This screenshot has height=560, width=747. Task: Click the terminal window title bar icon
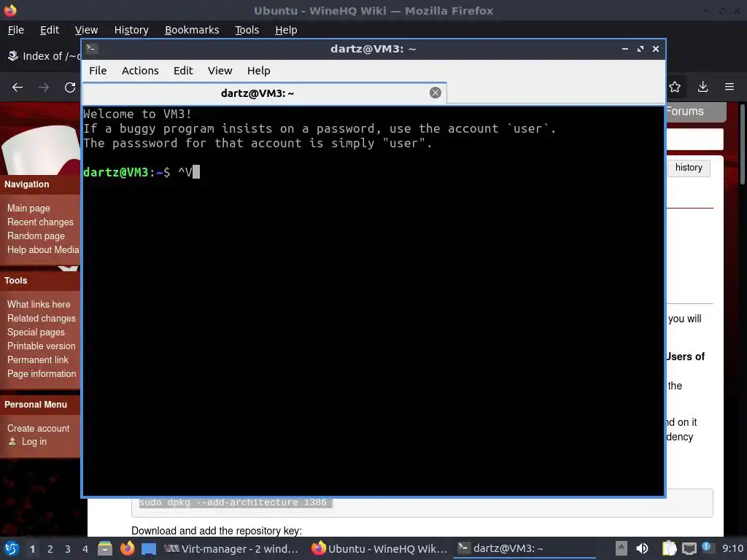[x=92, y=49]
